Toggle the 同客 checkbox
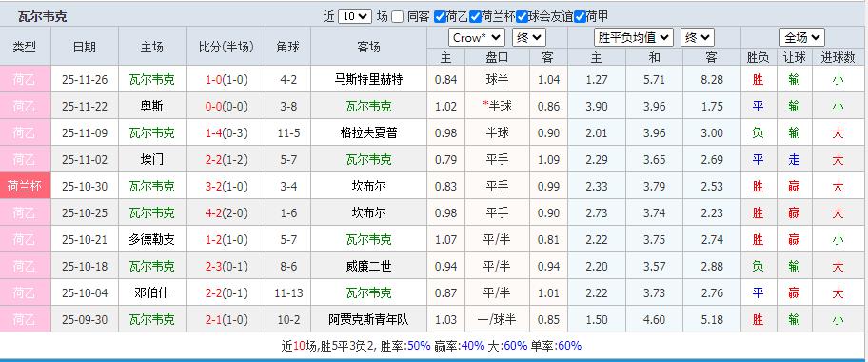The image size is (868, 362). 398,16
